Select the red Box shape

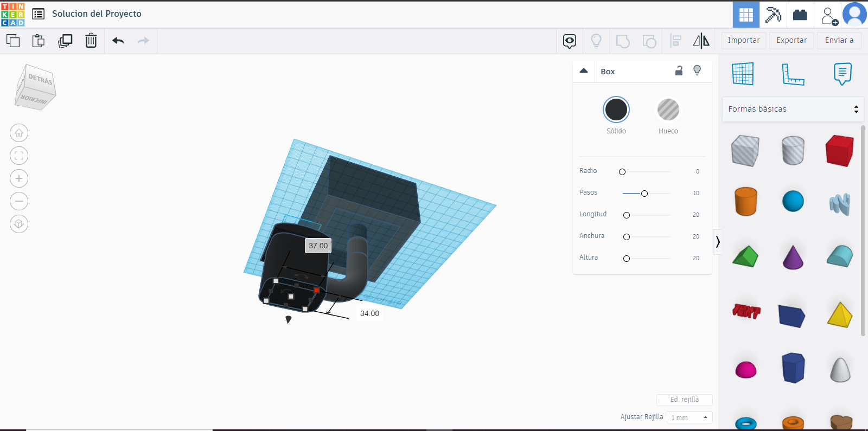pyautogui.click(x=840, y=150)
